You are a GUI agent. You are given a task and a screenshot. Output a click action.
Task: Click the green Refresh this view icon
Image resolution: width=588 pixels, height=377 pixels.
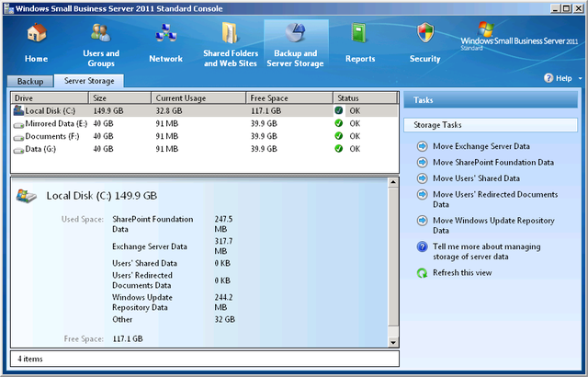[423, 273]
